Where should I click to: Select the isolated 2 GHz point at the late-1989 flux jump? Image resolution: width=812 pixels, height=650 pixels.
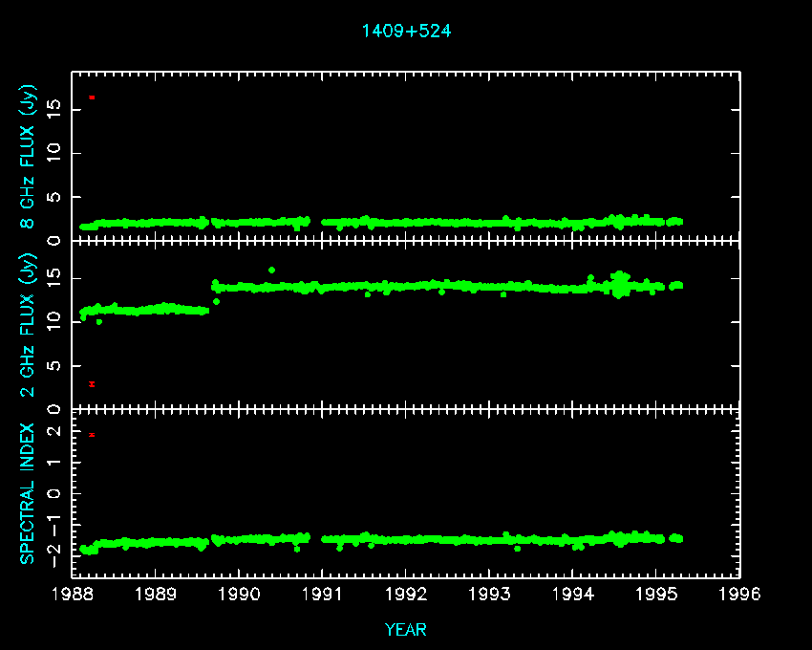[x=216, y=302]
